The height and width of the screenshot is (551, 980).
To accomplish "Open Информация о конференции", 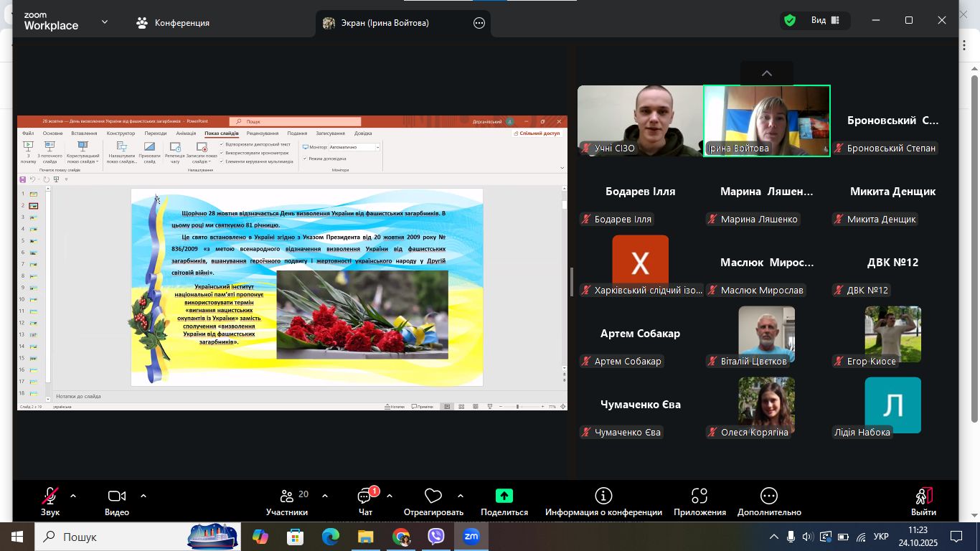I will [x=603, y=496].
